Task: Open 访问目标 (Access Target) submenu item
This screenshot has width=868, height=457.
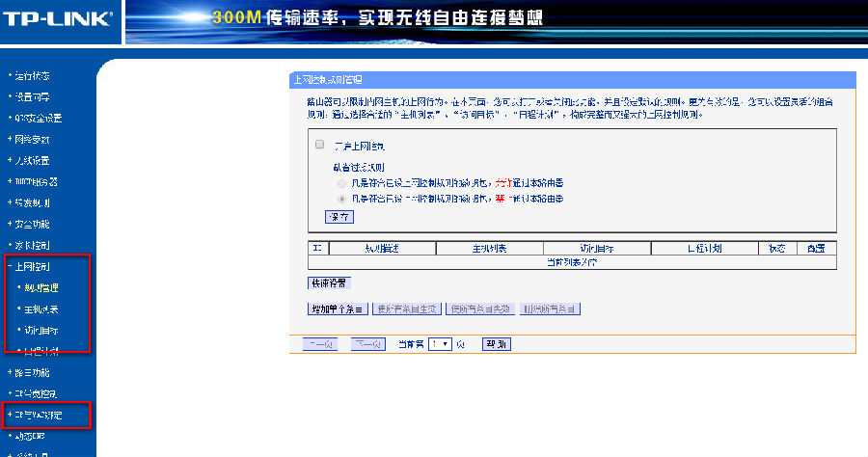Action: tap(41, 331)
